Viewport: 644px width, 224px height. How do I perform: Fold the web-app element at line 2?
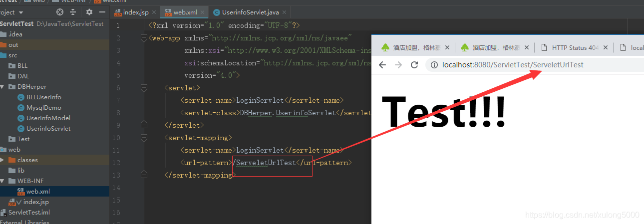(144, 38)
